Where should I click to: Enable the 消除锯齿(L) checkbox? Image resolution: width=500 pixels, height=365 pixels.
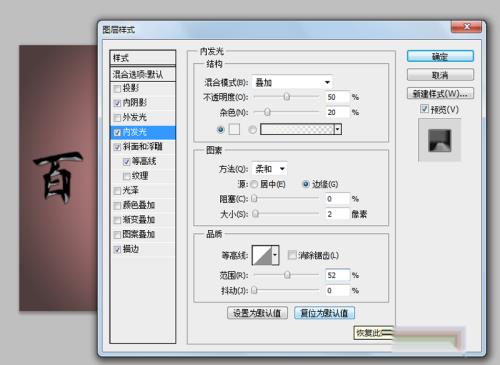tap(292, 255)
